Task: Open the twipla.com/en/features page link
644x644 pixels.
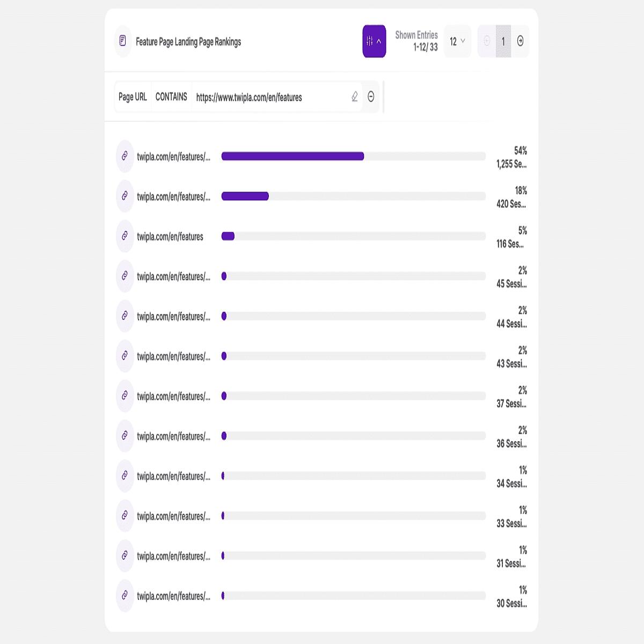Action: pyautogui.click(x=170, y=237)
